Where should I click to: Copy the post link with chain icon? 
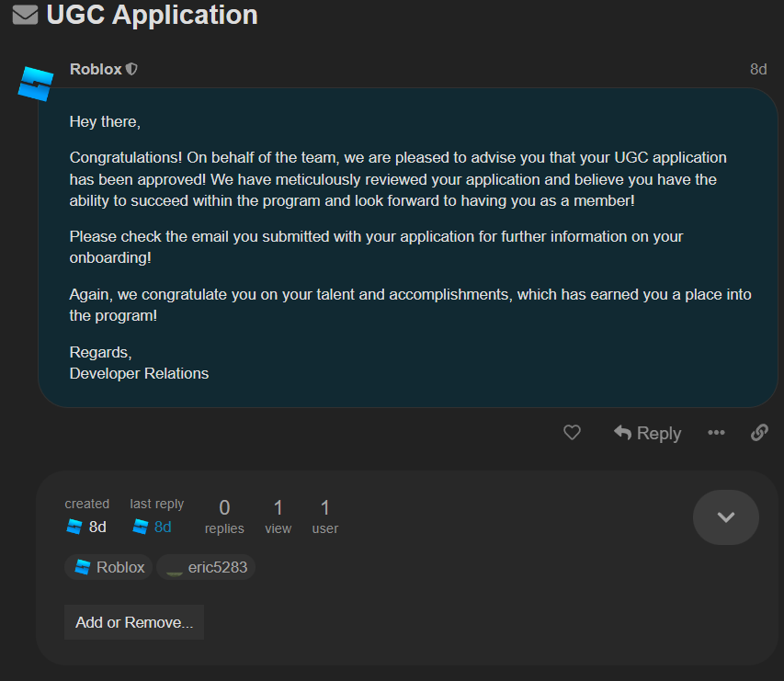tap(759, 433)
